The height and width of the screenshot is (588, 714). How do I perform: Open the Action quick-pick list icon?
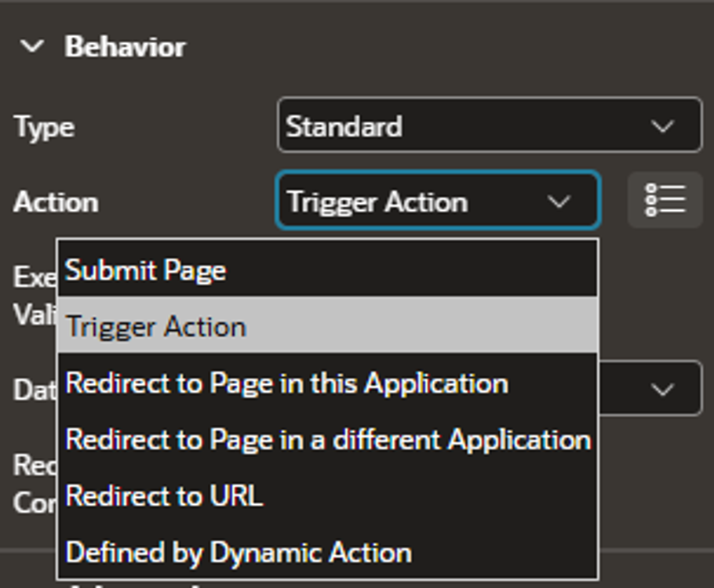coord(665,200)
